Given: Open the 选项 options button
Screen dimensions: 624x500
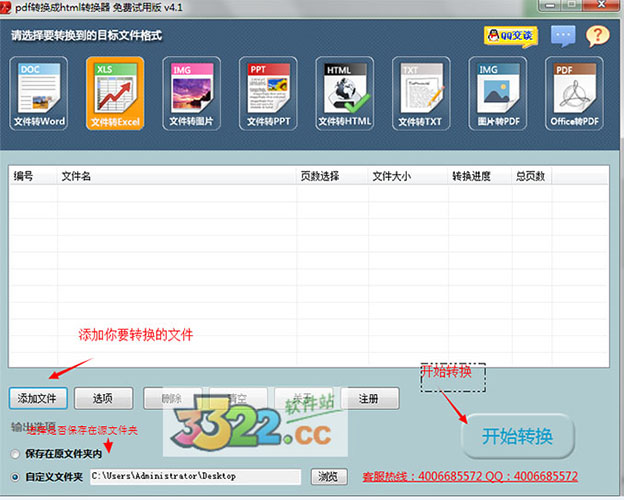Looking at the screenshot, I should click(103, 398).
